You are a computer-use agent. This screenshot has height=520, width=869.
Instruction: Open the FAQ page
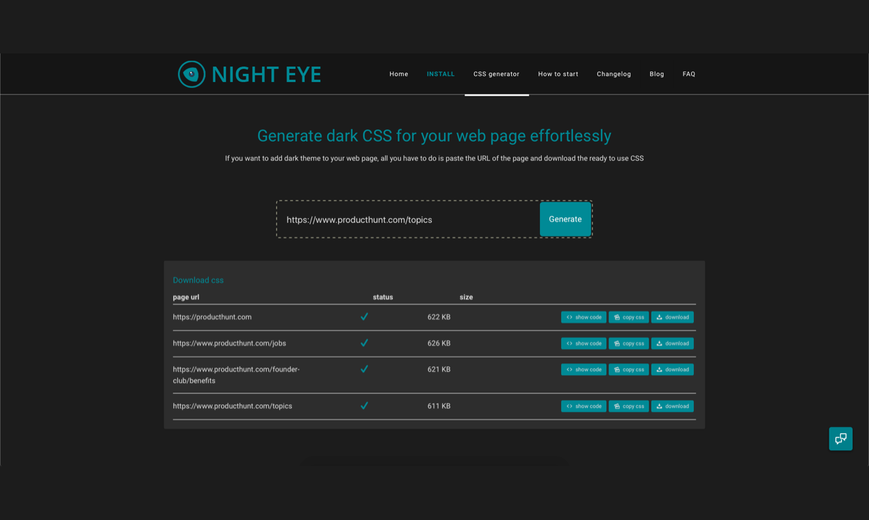tap(688, 74)
